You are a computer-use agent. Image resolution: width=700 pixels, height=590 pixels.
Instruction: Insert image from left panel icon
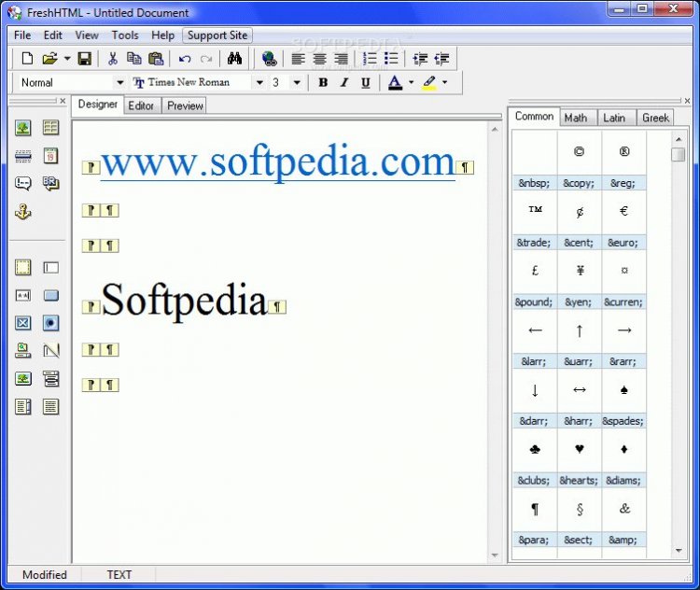coord(23,128)
